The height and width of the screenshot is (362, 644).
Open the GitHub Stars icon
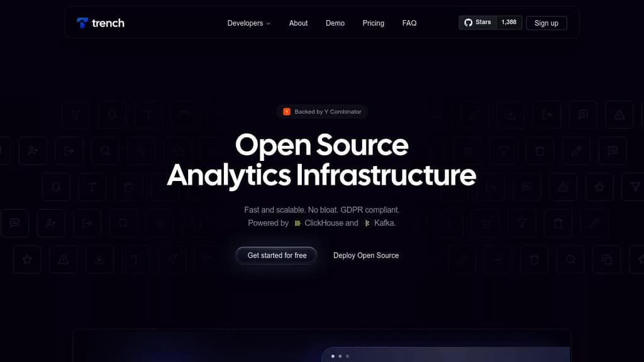[x=468, y=23]
